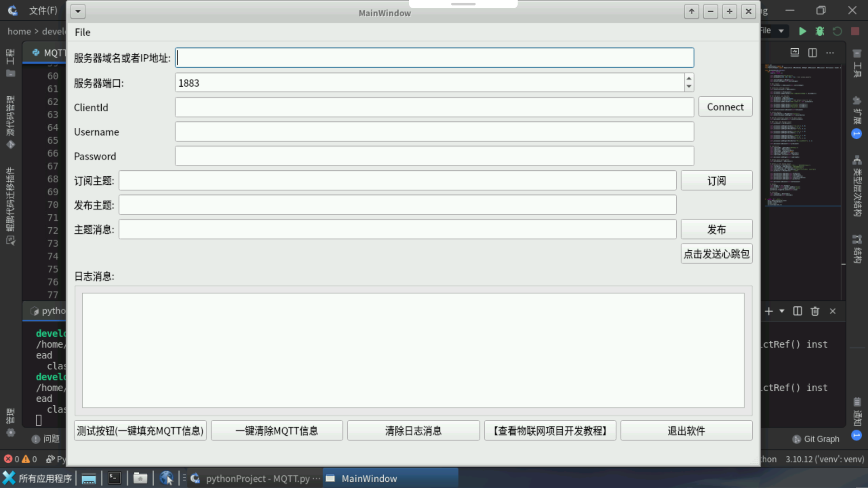
Task: Click 一键清除MQTT信息 button
Action: coord(277,431)
